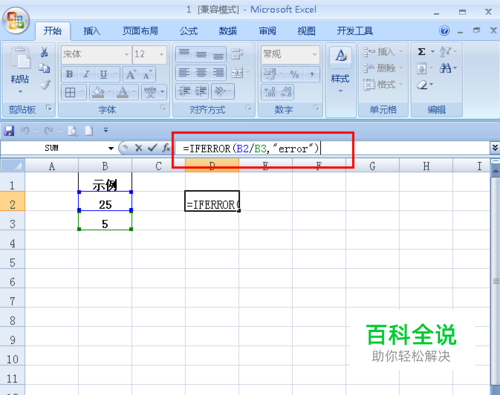The image size is (500, 395).
Task: Toggle Bold formatting
Action: pos(69,74)
